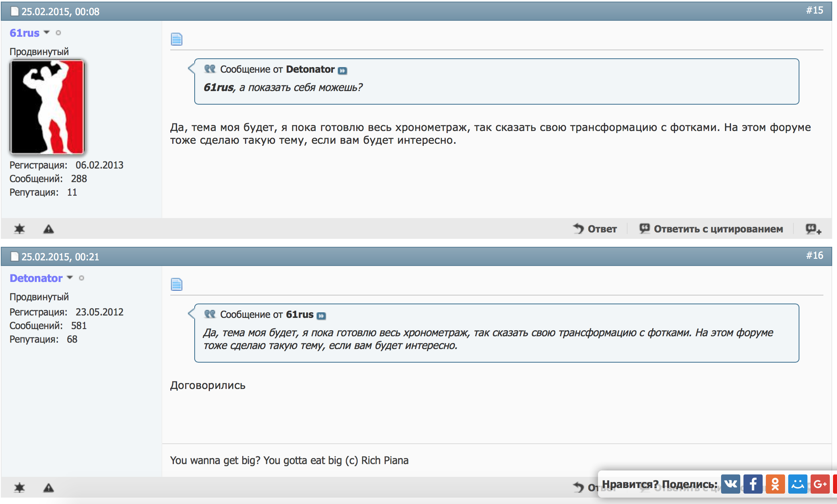Image resolution: width=837 pixels, height=504 pixels.
Task: Click the post document icon in post #16
Action: tap(176, 284)
